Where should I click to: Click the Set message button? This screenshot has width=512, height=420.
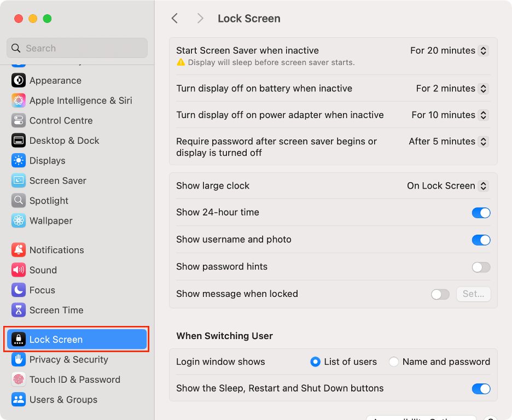click(473, 294)
